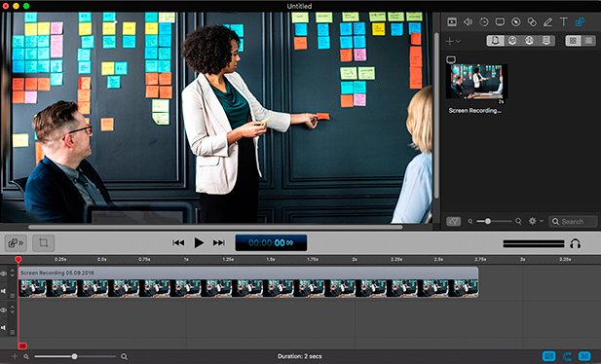This screenshot has width=601, height=364.
Task: Open the Video properties tab icon
Action: [452, 22]
